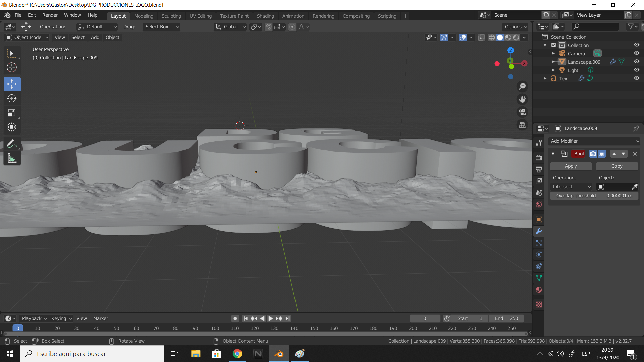Hide Light with its eye icon
Image resolution: width=644 pixels, height=362 pixels.
pos(636,70)
